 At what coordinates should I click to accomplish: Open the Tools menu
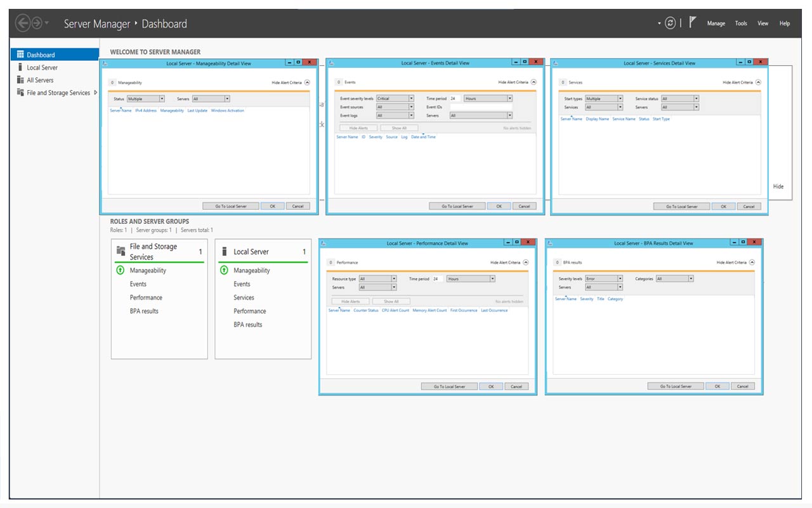click(x=741, y=23)
